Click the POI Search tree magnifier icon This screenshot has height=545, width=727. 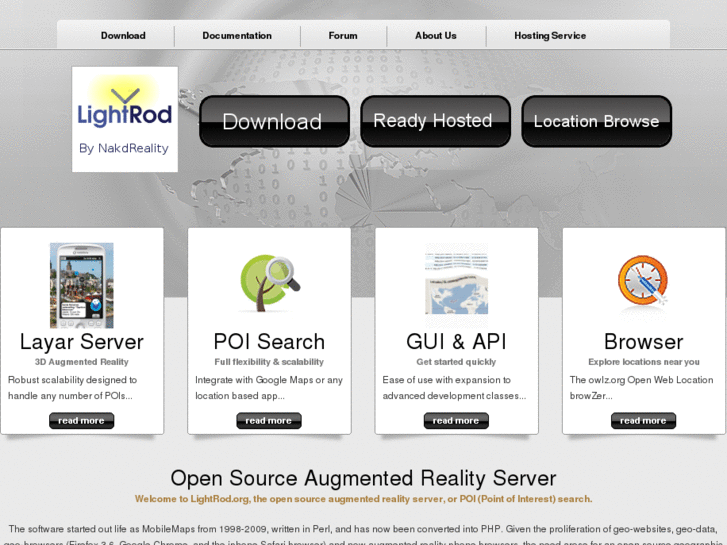tap(269, 282)
